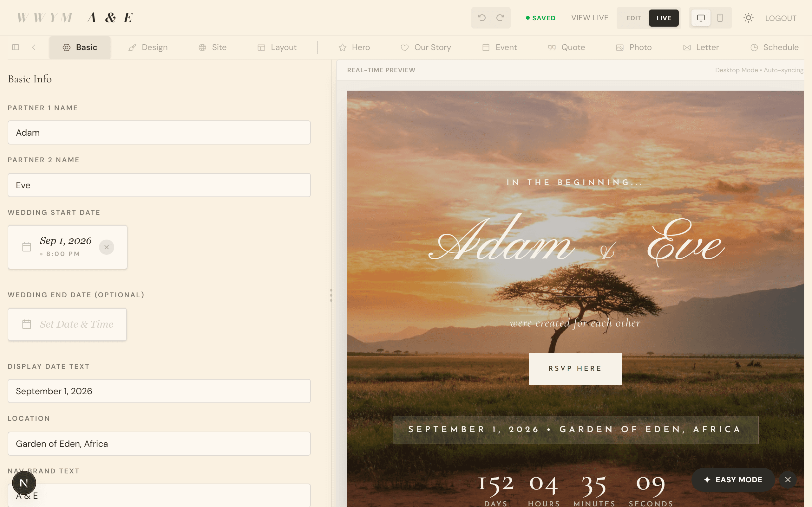Click the RSVP HERE button in the preview

[x=575, y=368]
